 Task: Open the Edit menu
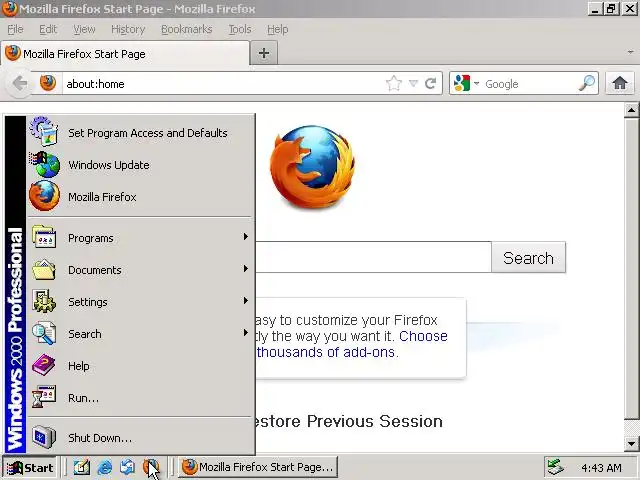(48, 29)
